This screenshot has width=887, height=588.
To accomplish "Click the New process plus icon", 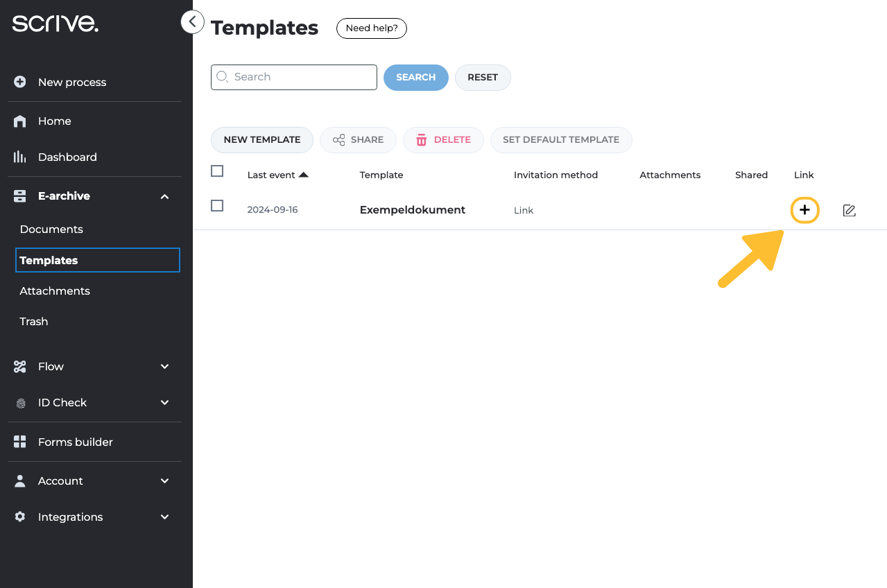I will (x=20, y=83).
